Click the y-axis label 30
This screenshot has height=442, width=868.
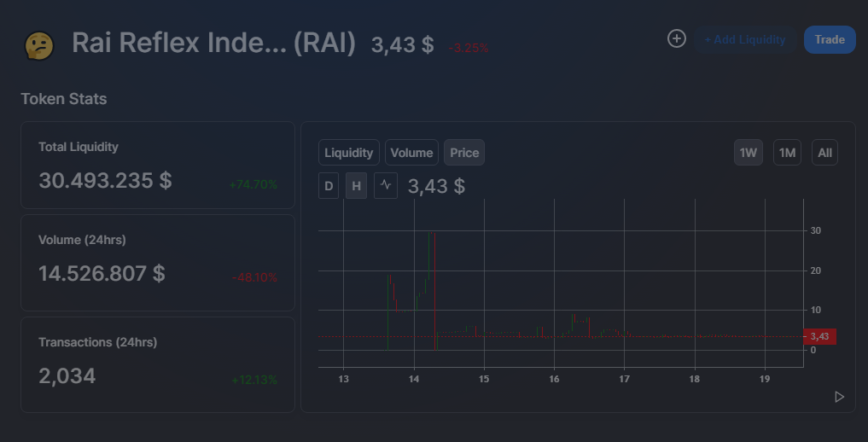(x=815, y=230)
